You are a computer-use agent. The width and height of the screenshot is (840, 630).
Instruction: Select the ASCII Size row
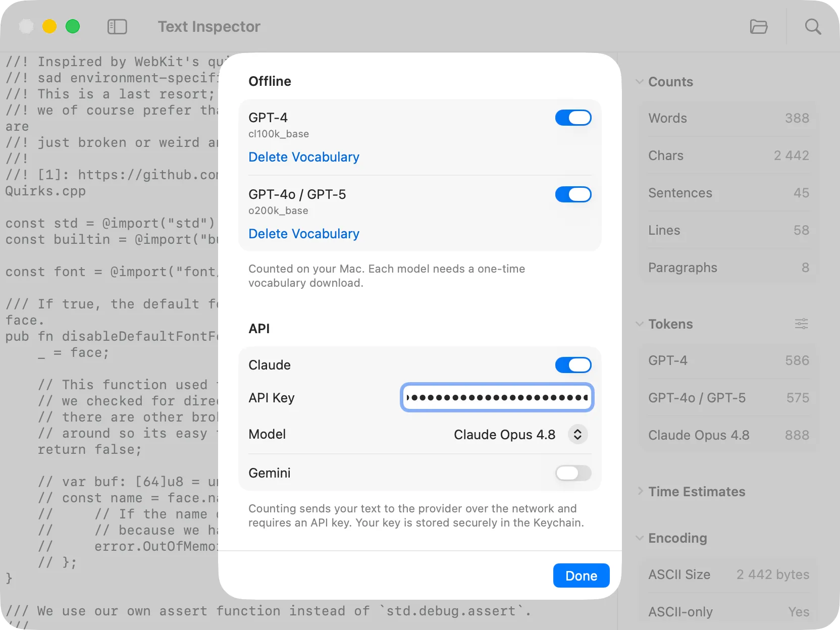point(728,574)
